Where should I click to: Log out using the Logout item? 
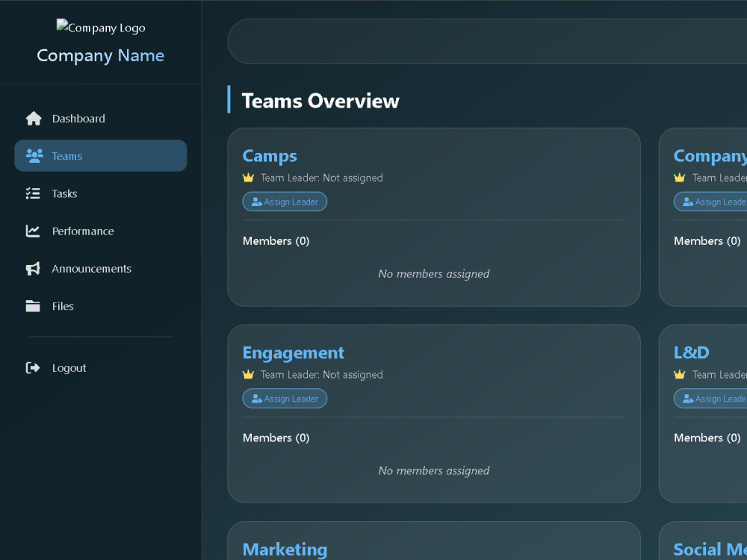coord(101,367)
